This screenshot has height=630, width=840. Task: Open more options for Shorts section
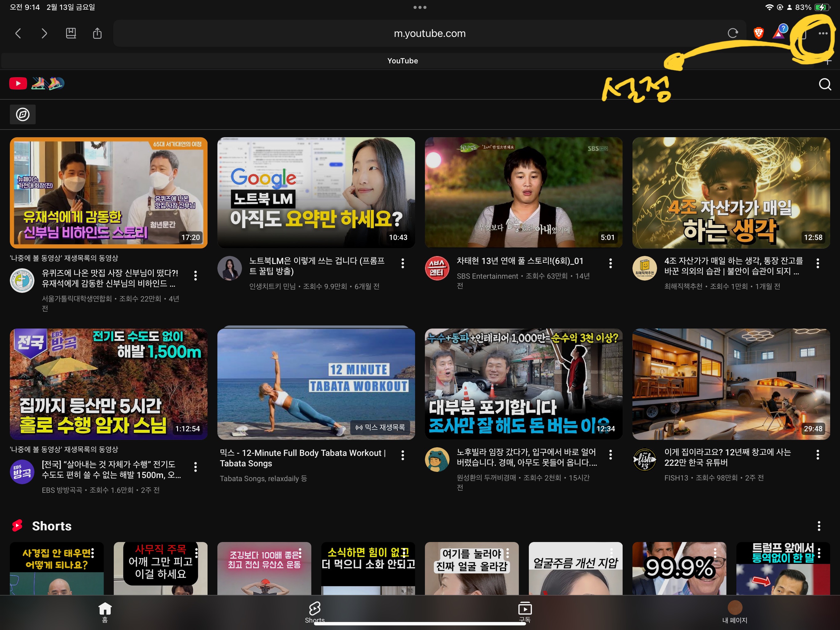tap(819, 526)
